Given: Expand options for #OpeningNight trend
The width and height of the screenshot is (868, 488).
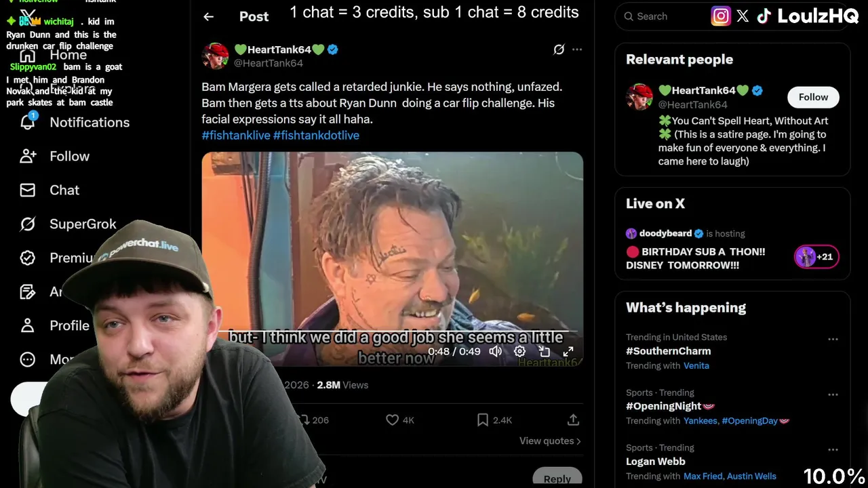Looking at the screenshot, I should (833, 394).
